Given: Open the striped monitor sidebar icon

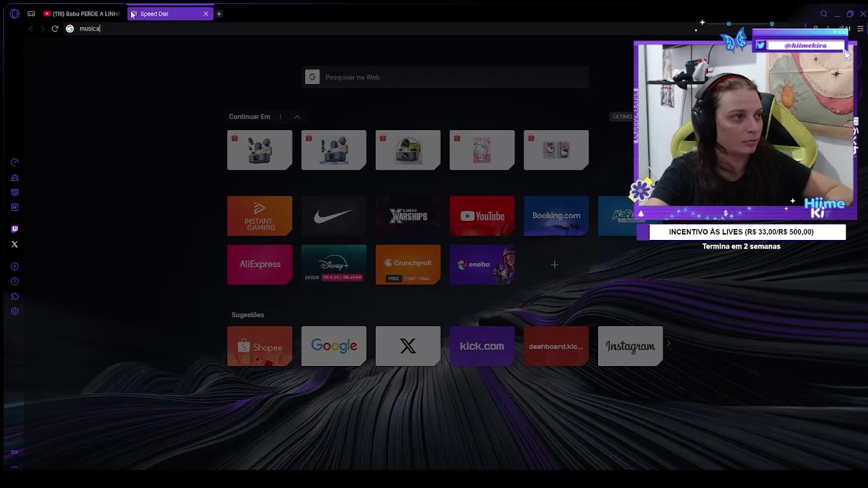Looking at the screenshot, I should coord(15,192).
